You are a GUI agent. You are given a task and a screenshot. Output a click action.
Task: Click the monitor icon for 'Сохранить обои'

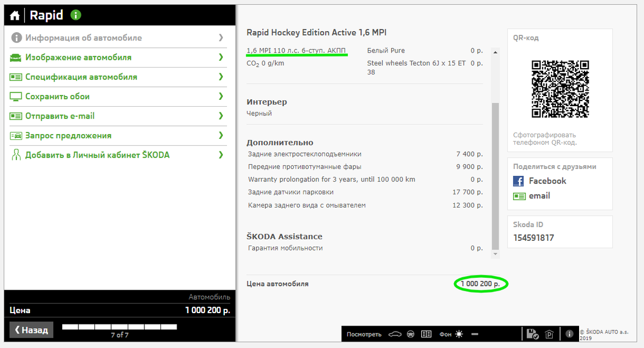pos(16,97)
